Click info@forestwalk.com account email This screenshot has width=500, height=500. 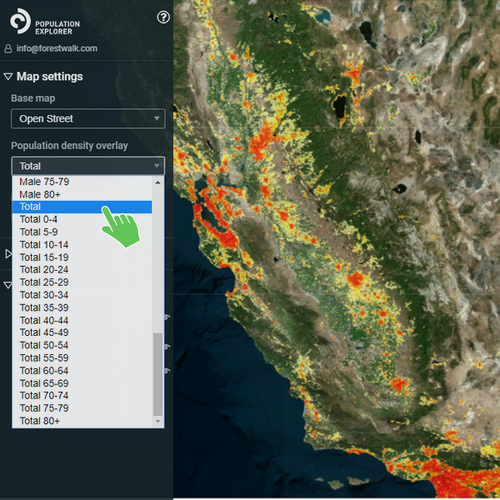click(57, 49)
